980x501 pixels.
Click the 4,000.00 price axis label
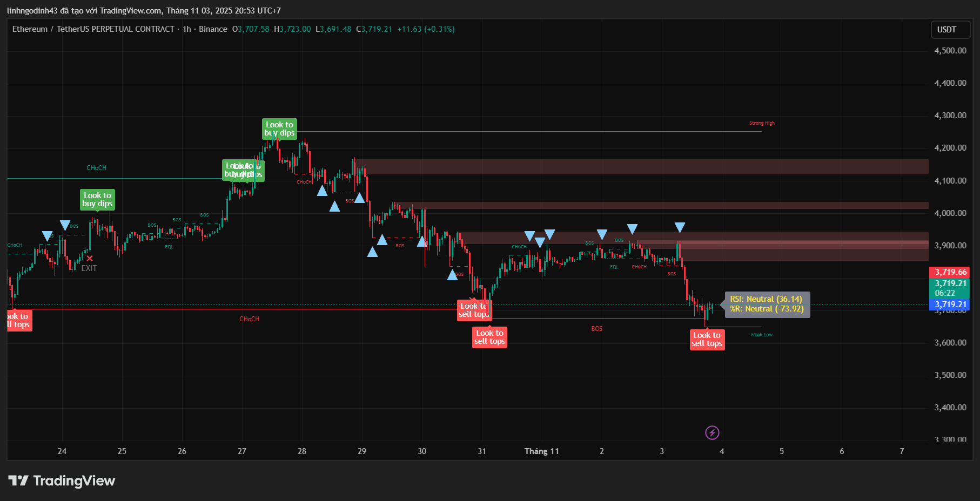(950, 213)
